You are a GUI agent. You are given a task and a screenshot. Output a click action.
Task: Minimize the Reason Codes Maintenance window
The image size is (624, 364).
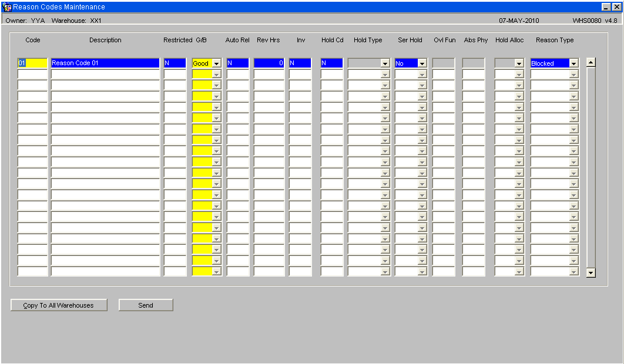[x=606, y=7]
